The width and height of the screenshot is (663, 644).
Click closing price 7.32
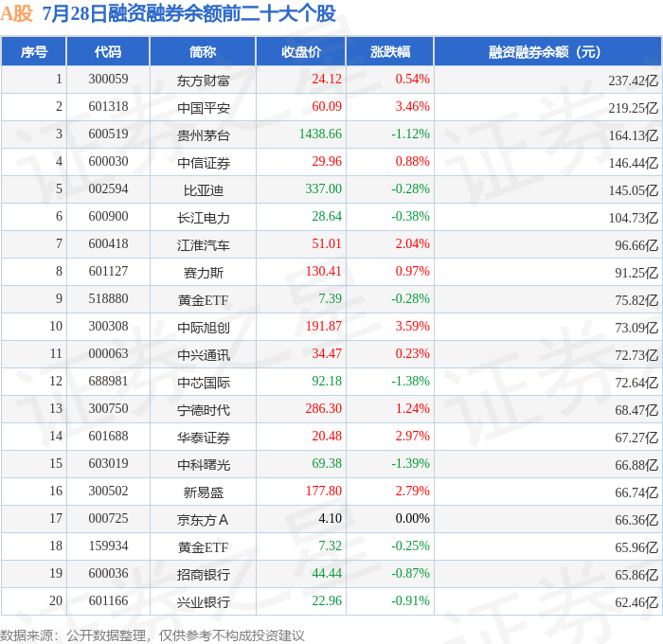[x=330, y=546]
